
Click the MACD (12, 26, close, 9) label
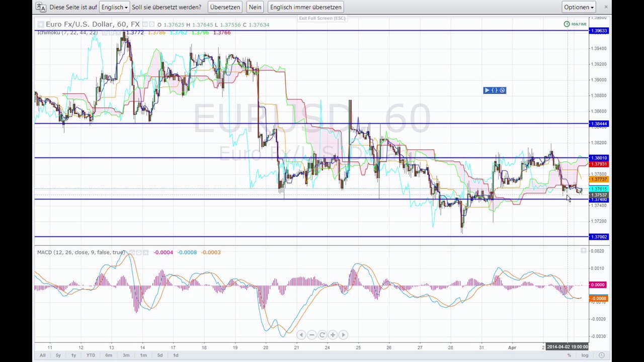point(81,252)
